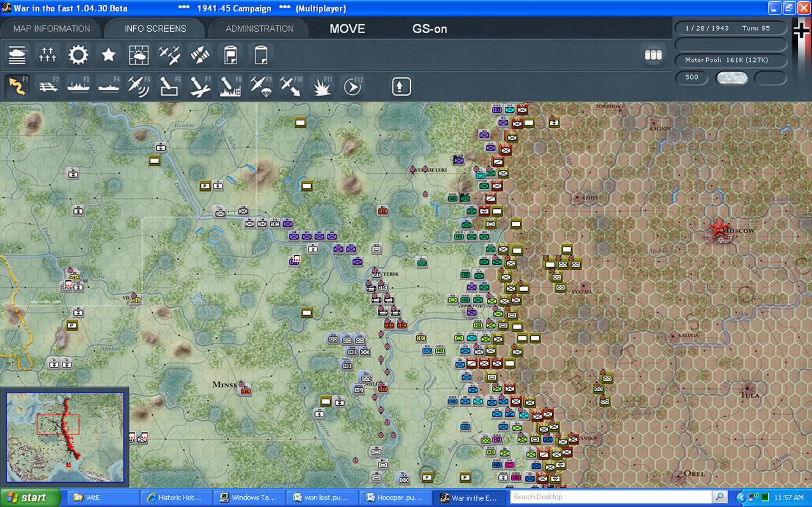Screen dimensions: 812x507
Task: Switch to Hoooper.pu... taskbar item
Action: pos(395,497)
